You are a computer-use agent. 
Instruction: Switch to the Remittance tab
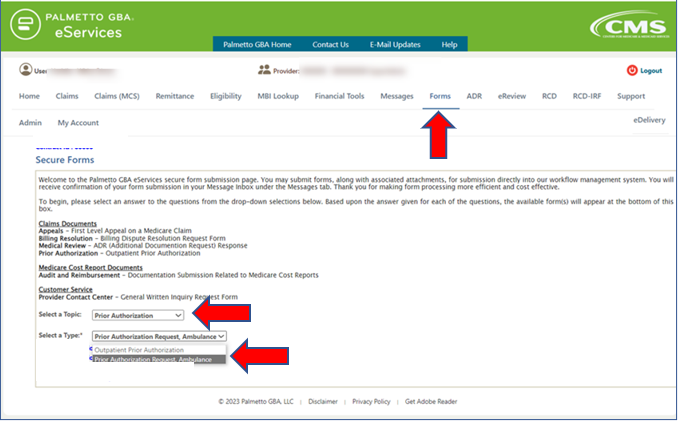[175, 96]
